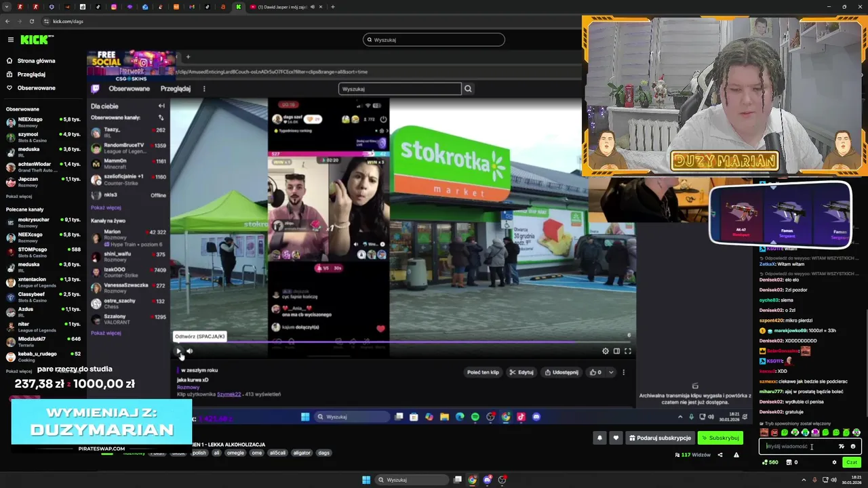Open RandomBruceTV in Twitch sidebar
The image size is (868, 488).
(129, 148)
